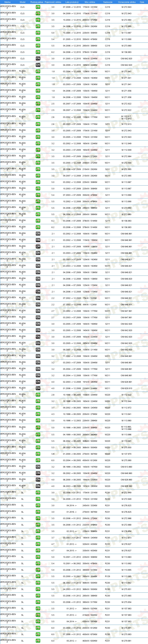Click the power value 493kW / 670KM
This screenshot has width=148, height=644.
[x=90, y=634]
